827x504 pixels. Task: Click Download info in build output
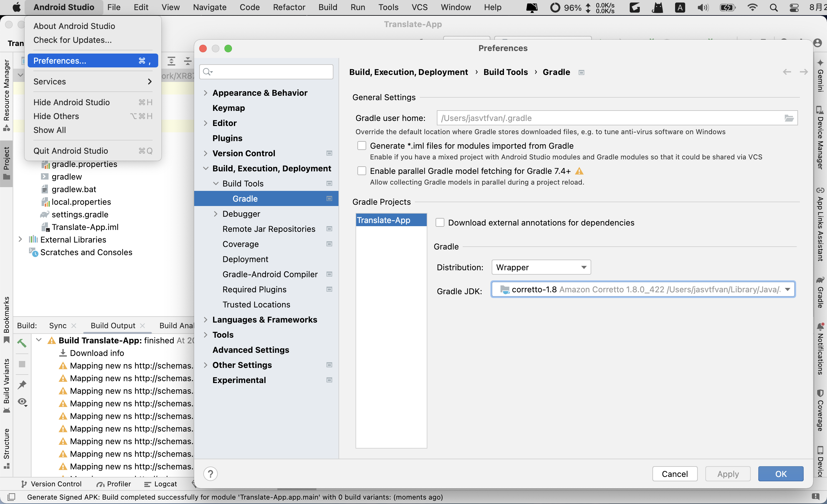tap(97, 353)
